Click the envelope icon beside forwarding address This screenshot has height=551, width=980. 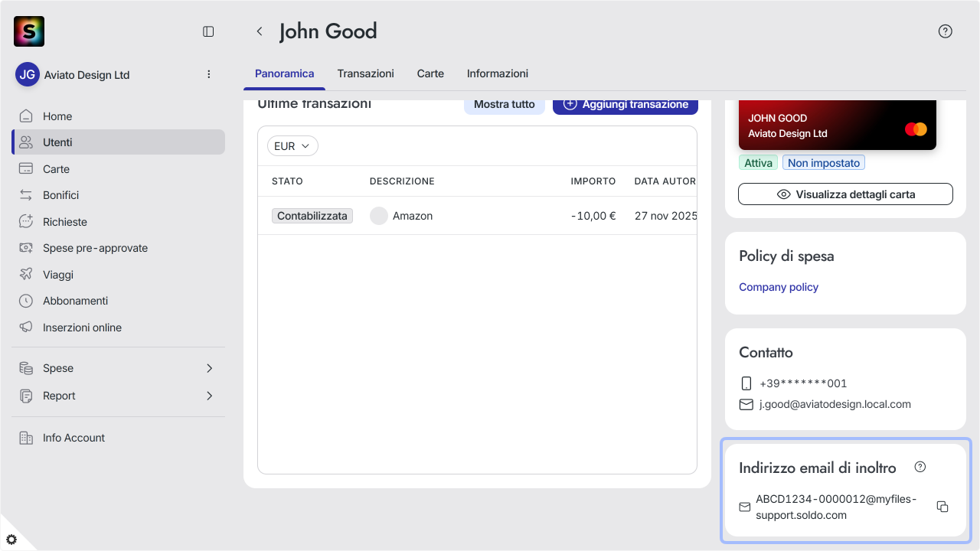tap(744, 507)
